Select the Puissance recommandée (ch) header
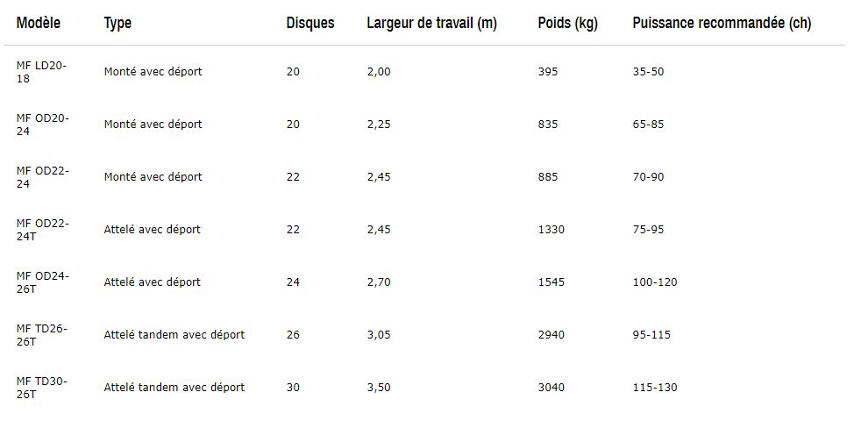 point(722,24)
